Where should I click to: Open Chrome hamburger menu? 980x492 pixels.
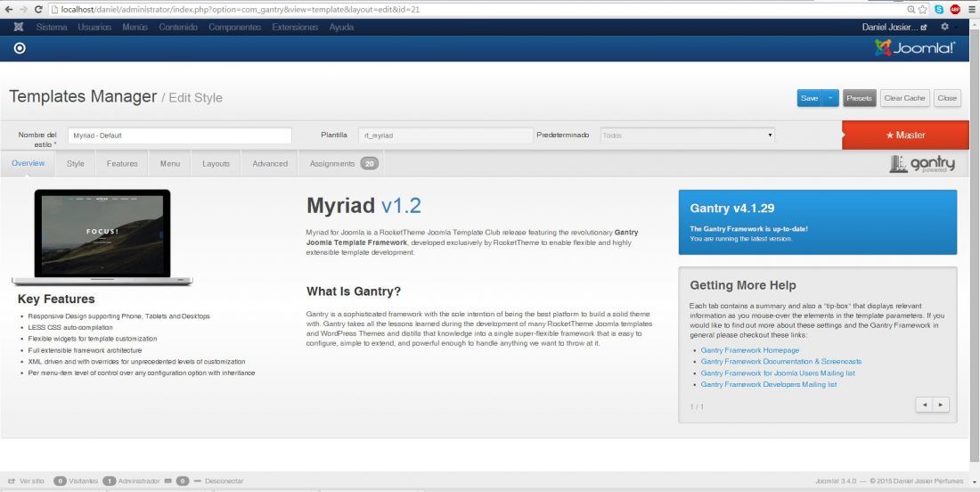pos(971,10)
